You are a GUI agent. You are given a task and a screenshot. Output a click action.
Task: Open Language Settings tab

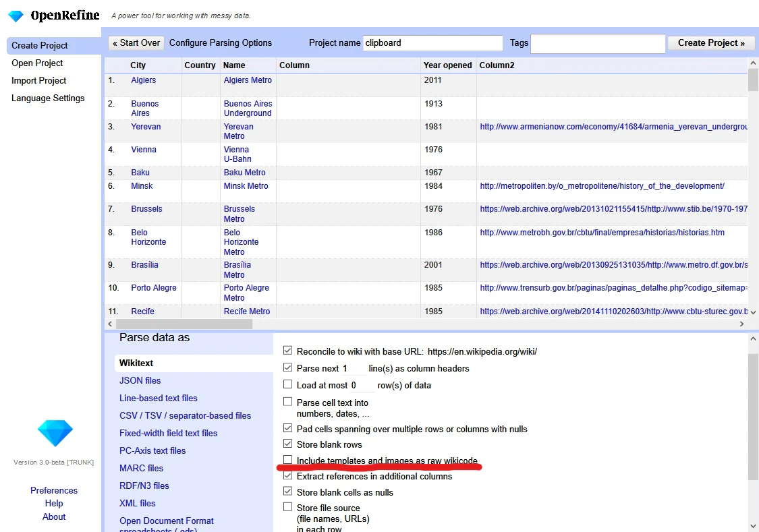48,98
